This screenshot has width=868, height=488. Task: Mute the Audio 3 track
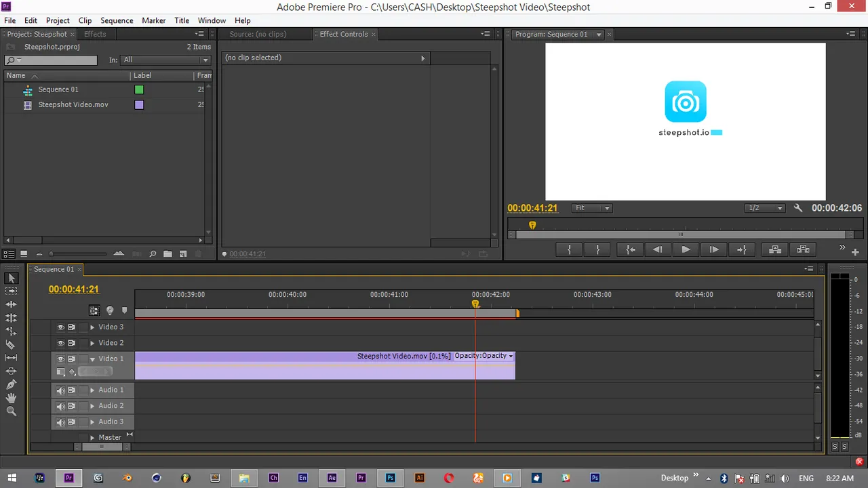[x=60, y=422]
